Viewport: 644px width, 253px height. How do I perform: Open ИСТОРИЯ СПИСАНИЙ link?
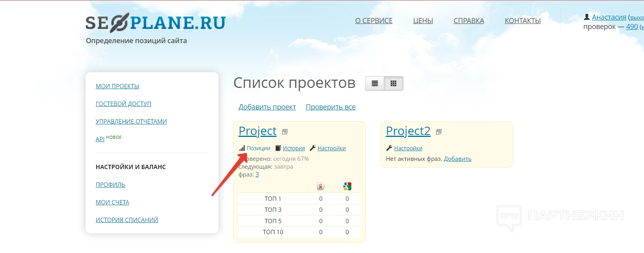(127, 220)
